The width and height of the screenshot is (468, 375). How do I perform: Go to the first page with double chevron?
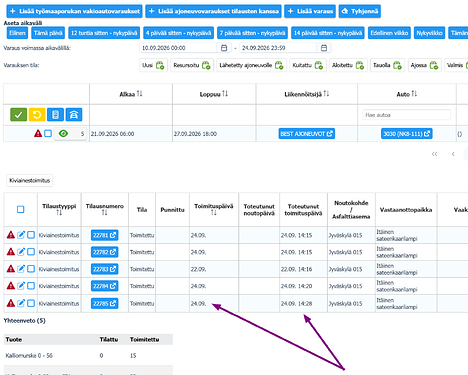tap(434, 154)
